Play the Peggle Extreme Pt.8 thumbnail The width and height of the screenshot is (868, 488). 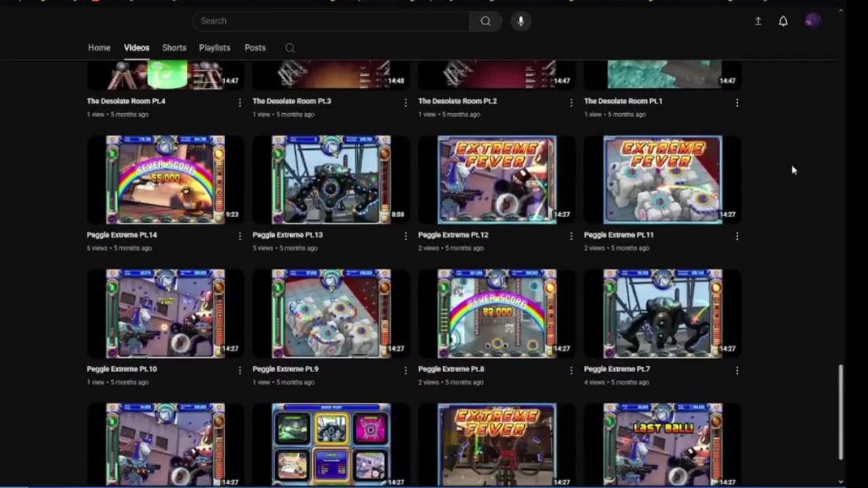coord(497,314)
